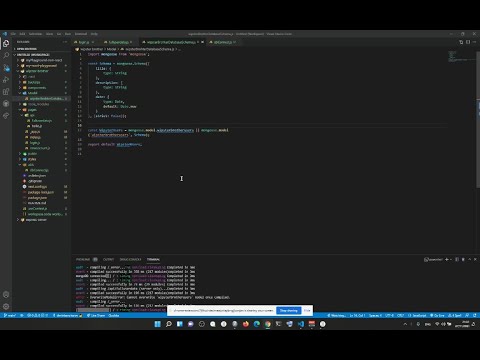The width and height of the screenshot is (480, 360).
Task: Maximize the terminal panel with the caret icon
Action: (469, 259)
